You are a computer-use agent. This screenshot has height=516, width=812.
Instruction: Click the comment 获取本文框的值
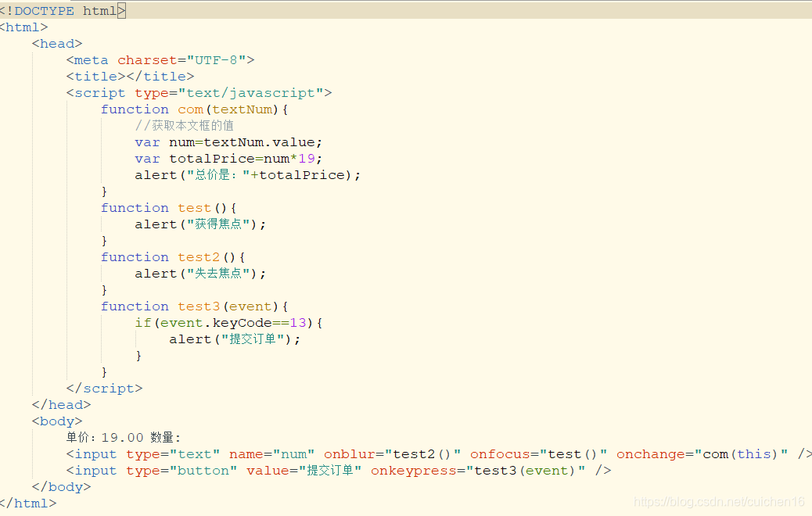185,126
